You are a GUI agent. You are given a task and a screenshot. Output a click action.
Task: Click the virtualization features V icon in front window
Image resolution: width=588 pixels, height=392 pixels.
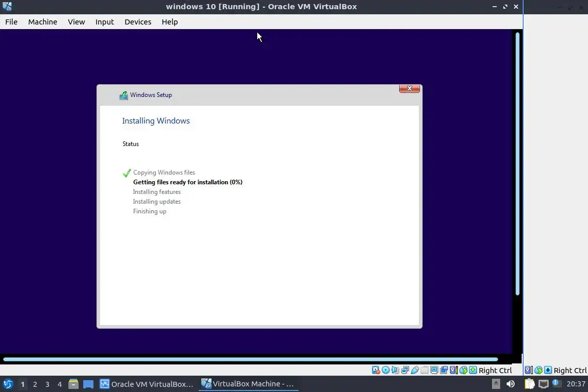click(x=454, y=370)
